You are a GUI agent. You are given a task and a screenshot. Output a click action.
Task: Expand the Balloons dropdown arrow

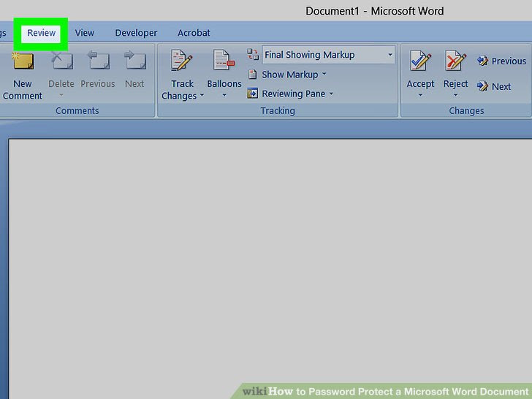pos(224,96)
